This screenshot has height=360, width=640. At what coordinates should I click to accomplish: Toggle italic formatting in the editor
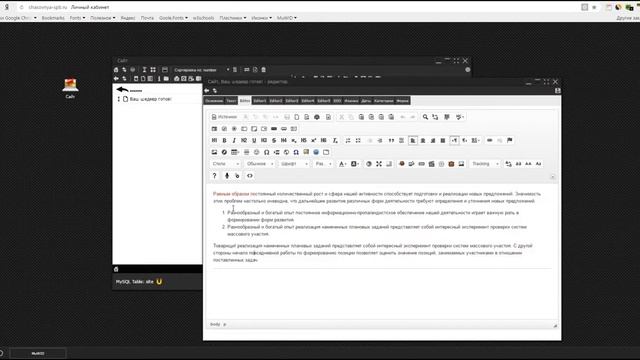coord(234,140)
